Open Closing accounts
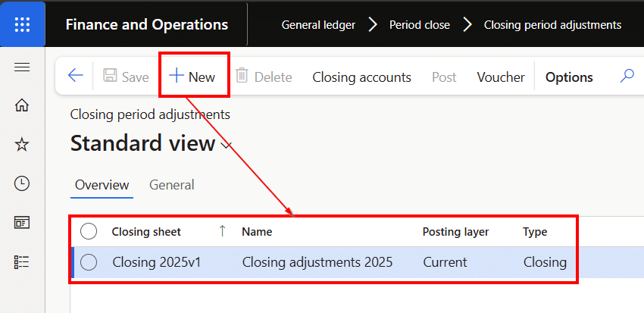The image size is (644, 313). [362, 77]
